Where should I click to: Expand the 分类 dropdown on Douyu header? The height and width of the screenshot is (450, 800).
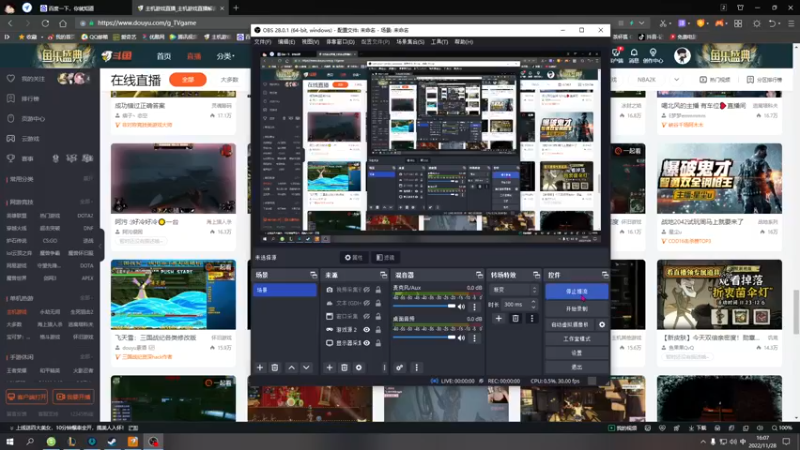(x=225, y=56)
